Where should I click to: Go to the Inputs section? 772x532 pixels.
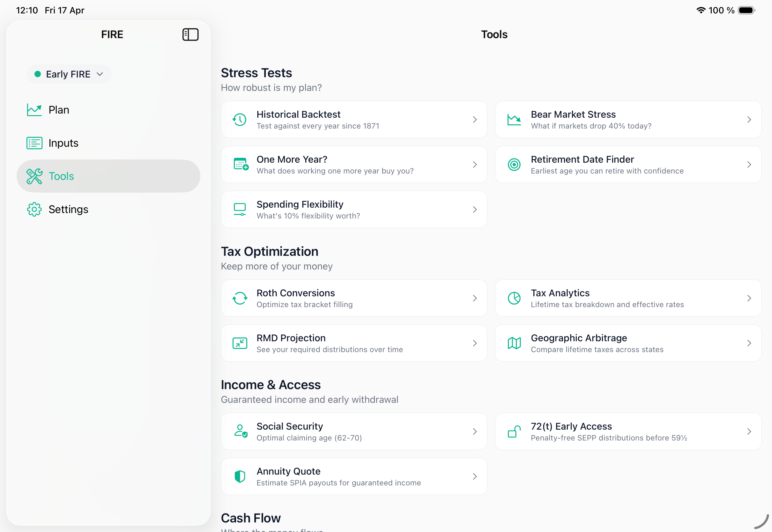(108, 143)
